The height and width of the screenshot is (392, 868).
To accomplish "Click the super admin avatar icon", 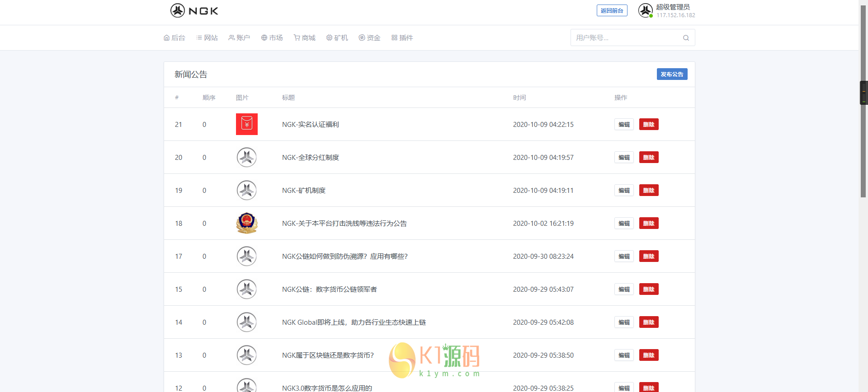I will pyautogui.click(x=645, y=10).
